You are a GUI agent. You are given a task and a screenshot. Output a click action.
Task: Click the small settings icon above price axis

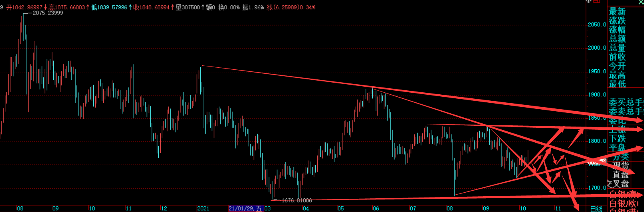tap(588, 1)
